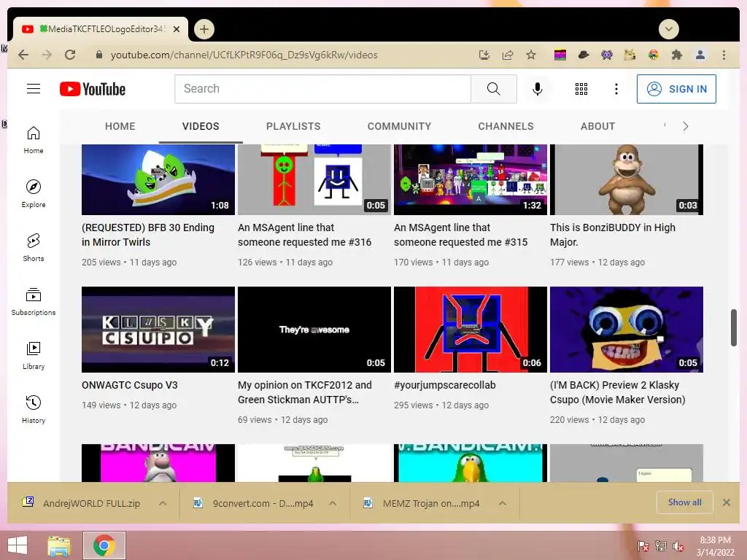
Task: Open YouTube settings three-dot menu
Action: coord(616,88)
